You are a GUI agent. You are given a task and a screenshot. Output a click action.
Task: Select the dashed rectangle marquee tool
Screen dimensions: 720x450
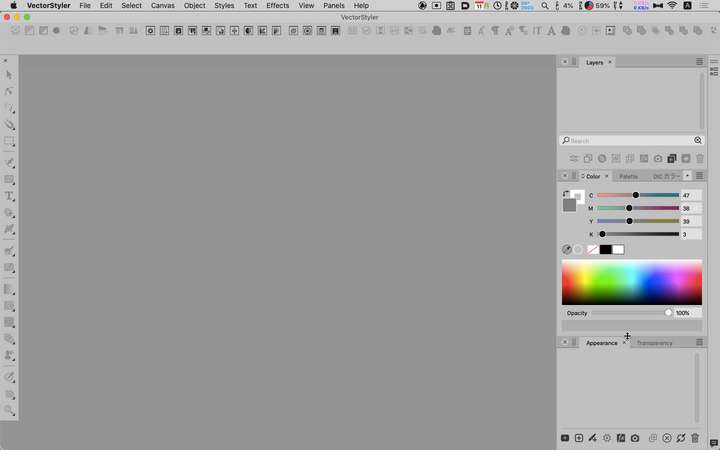9,141
